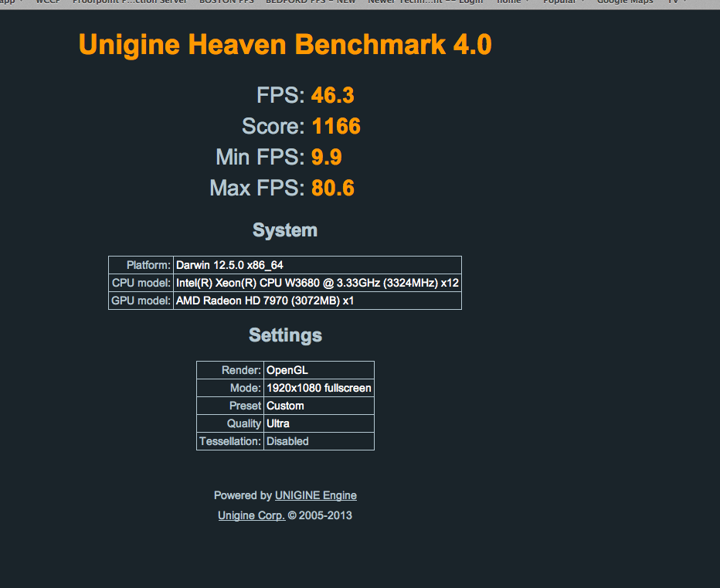Select the Score value 1166
The width and height of the screenshot is (720, 588).
(336, 126)
